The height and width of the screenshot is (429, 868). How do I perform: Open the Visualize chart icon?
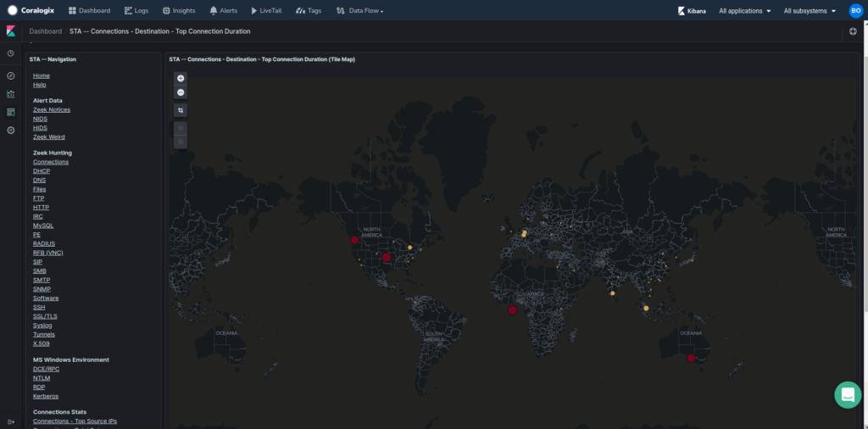pos(10,94)
